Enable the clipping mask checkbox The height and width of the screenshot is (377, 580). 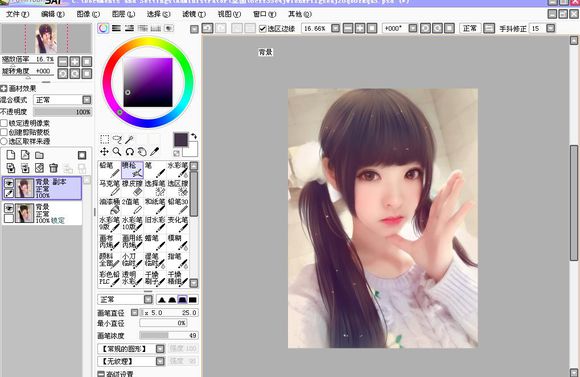click(x=4, y=132)
